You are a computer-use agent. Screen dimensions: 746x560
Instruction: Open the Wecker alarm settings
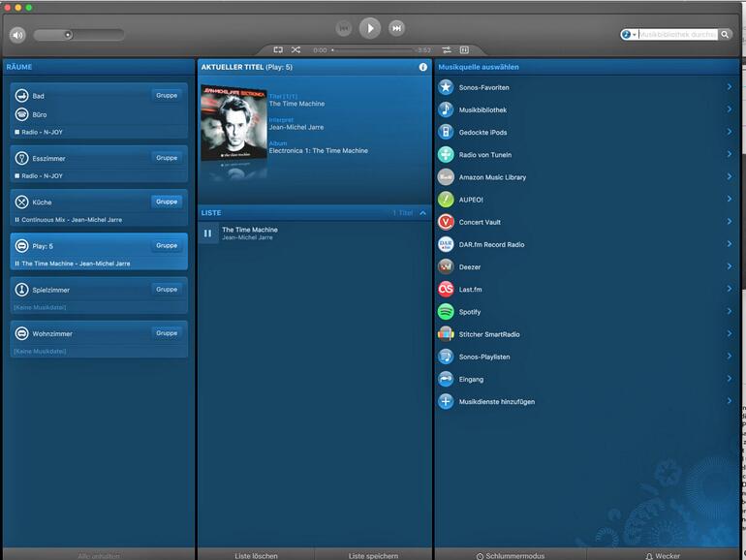pos(663,555)
